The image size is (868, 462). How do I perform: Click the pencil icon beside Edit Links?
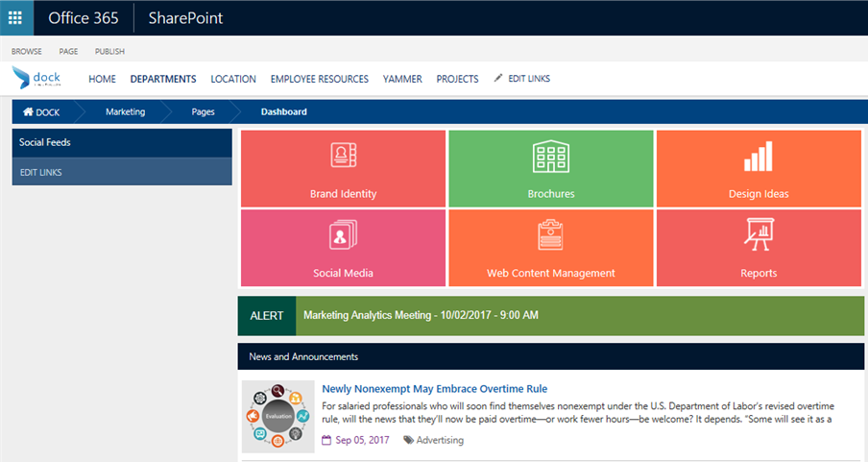click(498, 78)
